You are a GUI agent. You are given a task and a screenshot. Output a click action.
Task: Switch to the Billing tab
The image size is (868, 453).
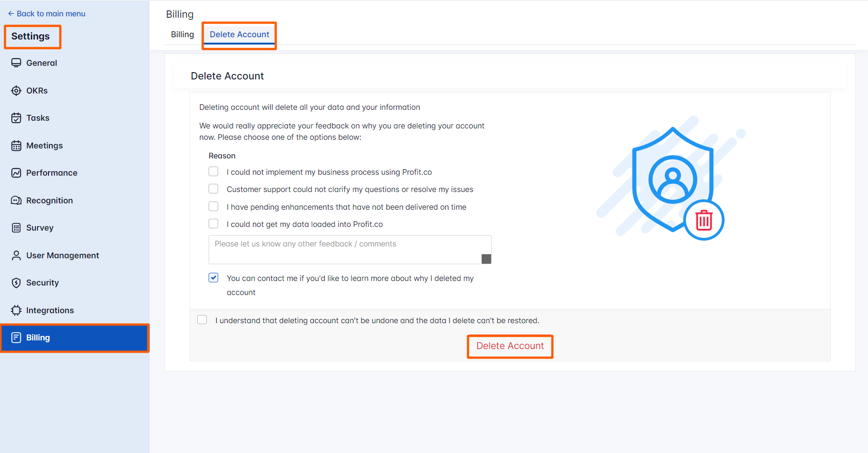click(182, 34)
